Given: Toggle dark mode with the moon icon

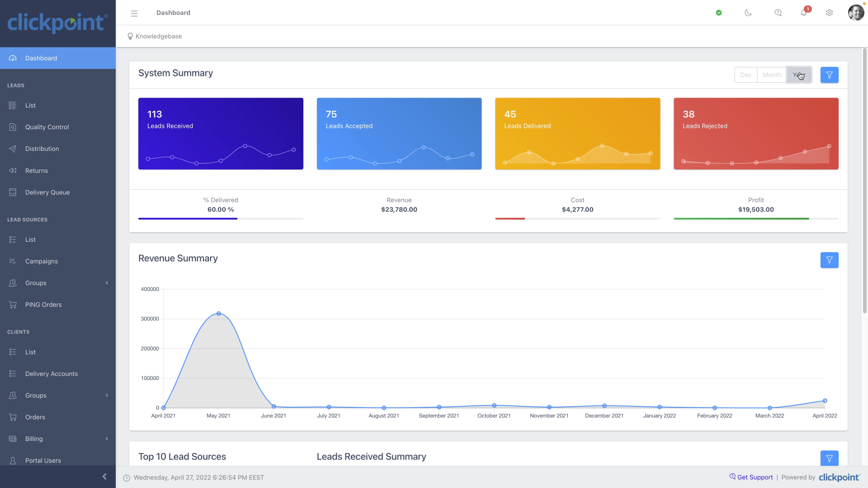Looking at the screenshot, I should (x=748, y=13).
